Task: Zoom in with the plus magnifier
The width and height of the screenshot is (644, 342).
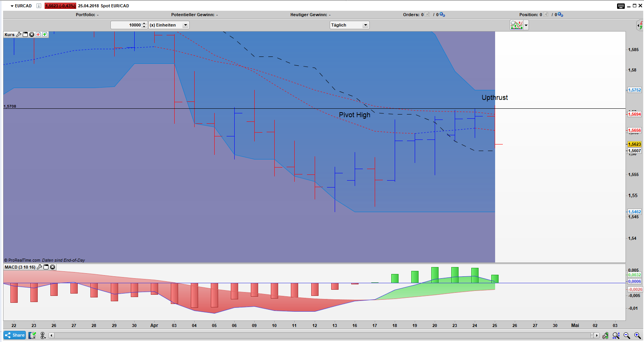Action: (637, 335)
